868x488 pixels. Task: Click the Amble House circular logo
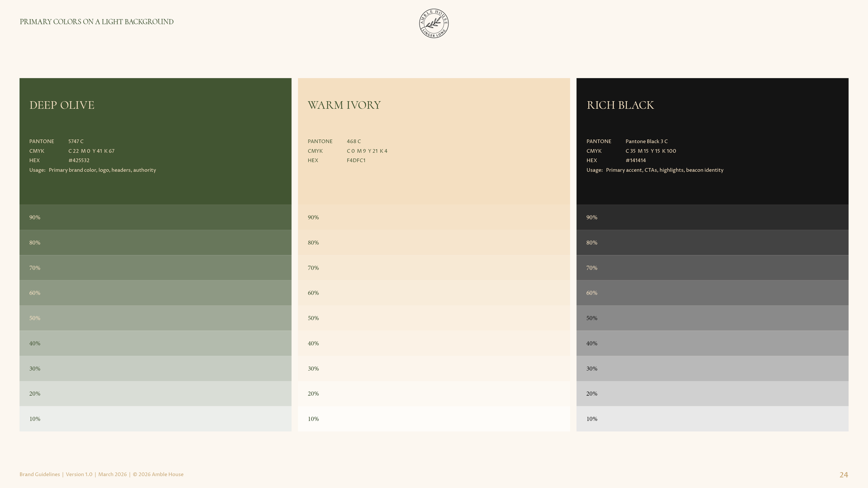[x=434, y=23]
